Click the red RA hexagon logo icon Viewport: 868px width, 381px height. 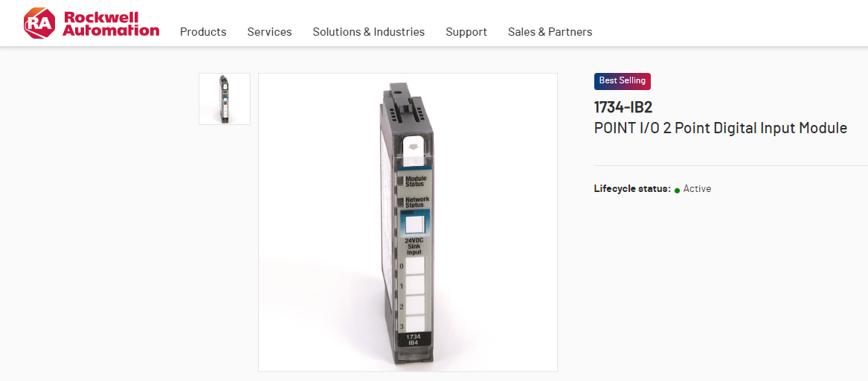point(40,23)
